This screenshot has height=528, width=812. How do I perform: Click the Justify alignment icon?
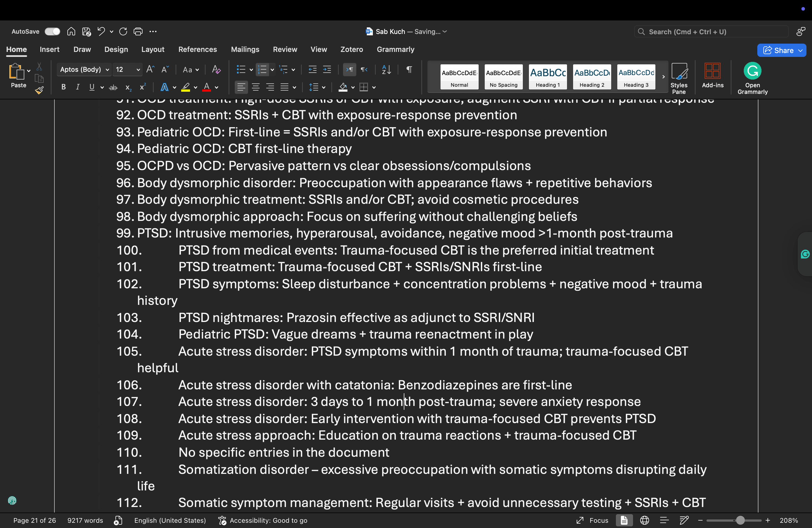(284, 87)
